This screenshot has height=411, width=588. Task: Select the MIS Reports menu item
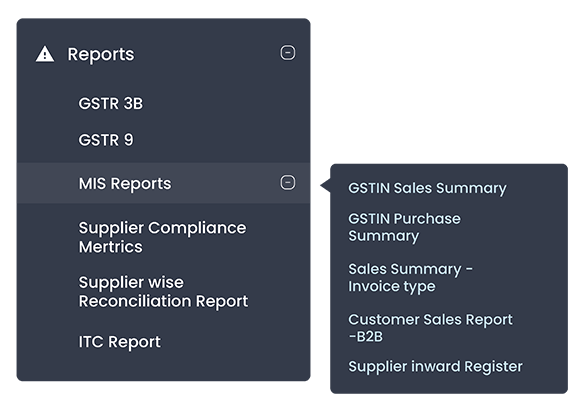(x=164, y=183)
